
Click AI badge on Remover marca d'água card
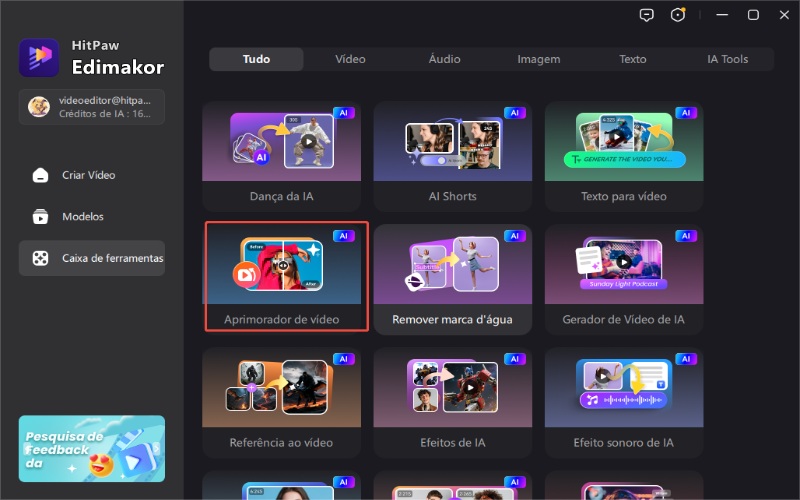click(x=514, y=236)
